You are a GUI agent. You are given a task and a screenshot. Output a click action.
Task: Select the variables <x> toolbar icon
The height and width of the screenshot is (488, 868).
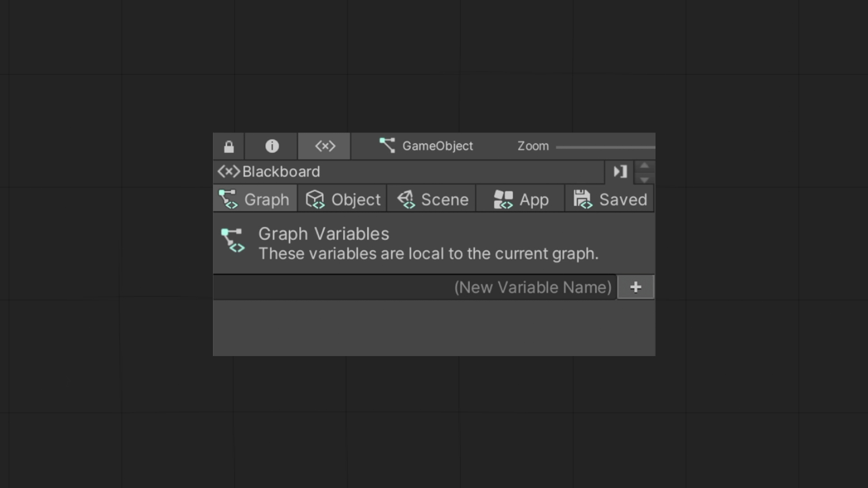click(324, 146)
